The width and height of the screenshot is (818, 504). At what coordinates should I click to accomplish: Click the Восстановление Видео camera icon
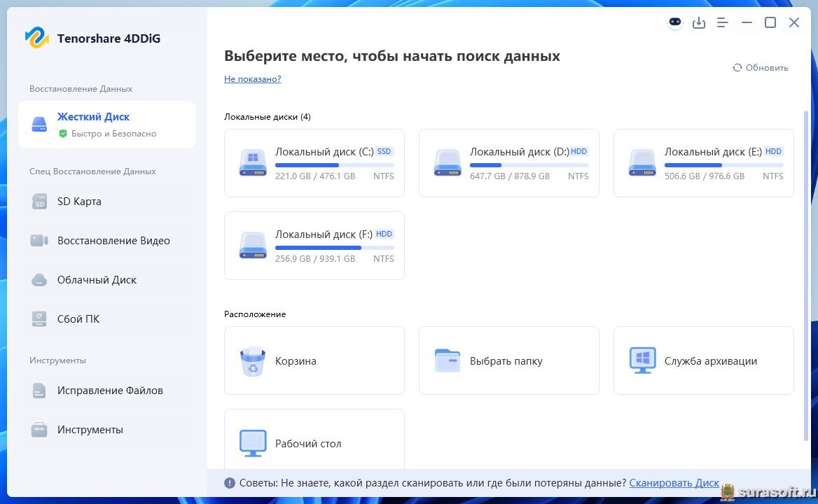[39, 240]
